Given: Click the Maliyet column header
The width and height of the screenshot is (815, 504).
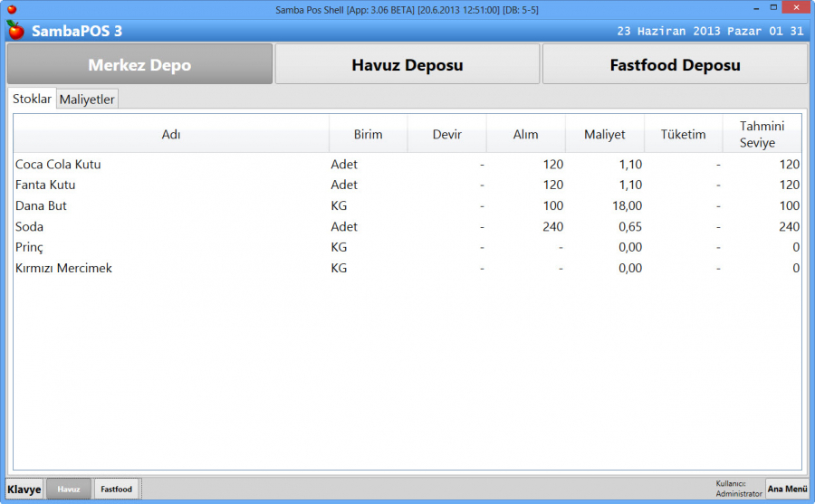Looking at the screenshot, I should tap(604, 135).
